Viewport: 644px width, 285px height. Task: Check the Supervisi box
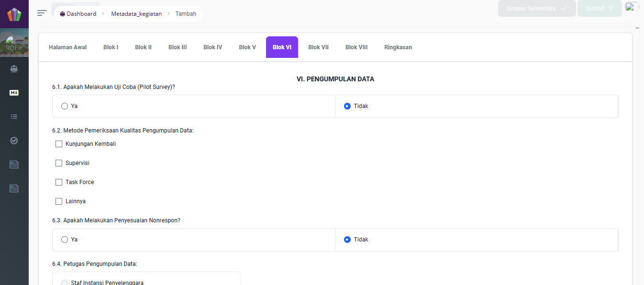[59, 163]
